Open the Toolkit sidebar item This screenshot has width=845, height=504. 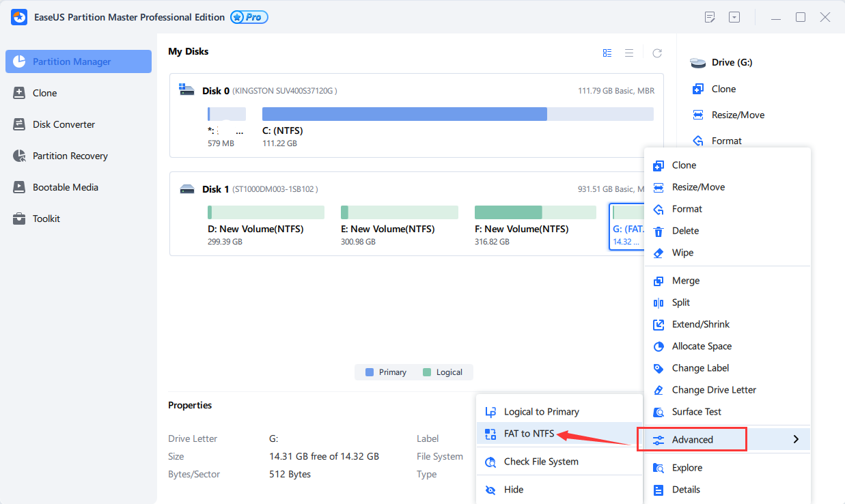tap(46, 219)
